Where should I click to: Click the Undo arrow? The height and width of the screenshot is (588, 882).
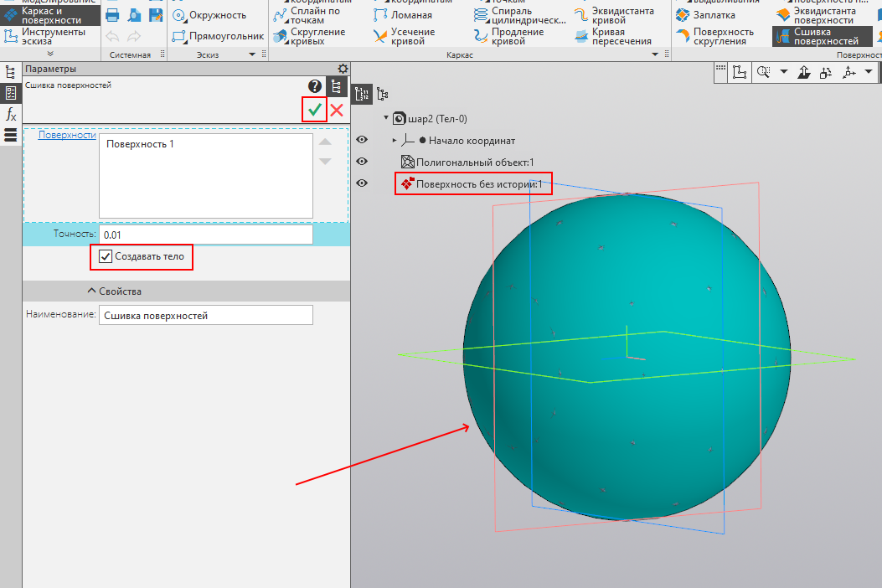coord(112,37)
